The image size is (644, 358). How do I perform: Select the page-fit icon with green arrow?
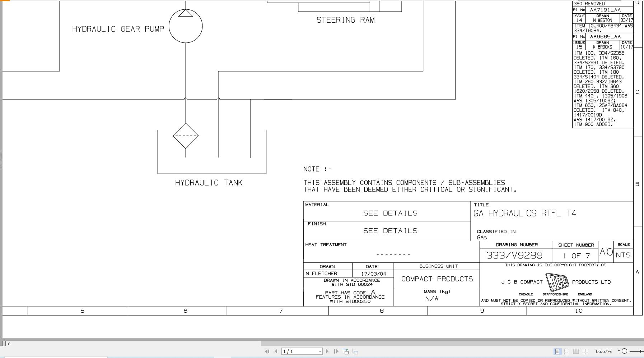(346, 351)
